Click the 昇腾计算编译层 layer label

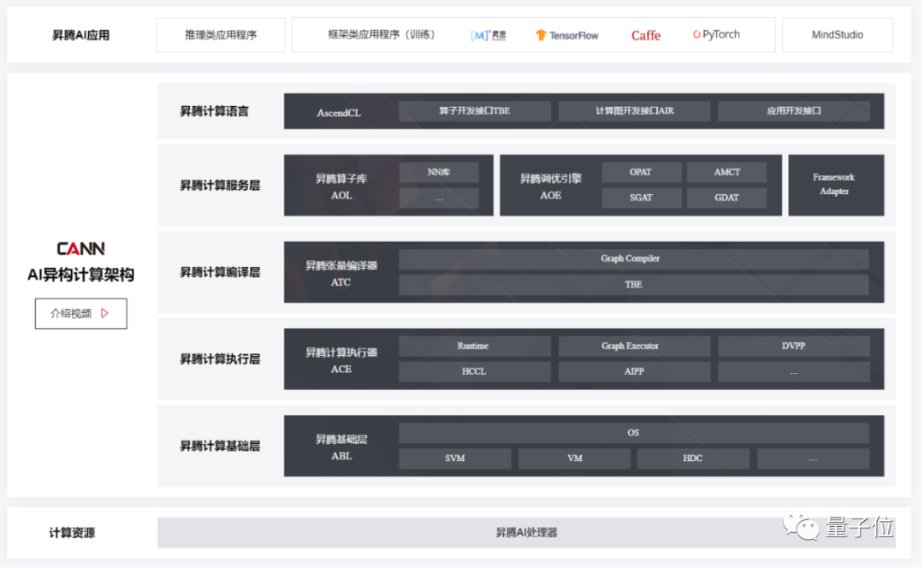220,272
